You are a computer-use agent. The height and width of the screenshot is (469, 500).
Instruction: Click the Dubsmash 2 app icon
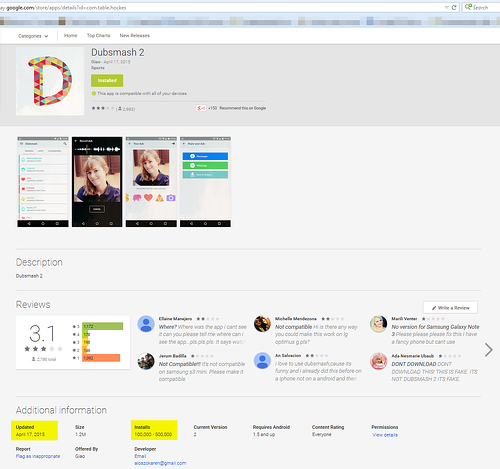click(50, 81)
